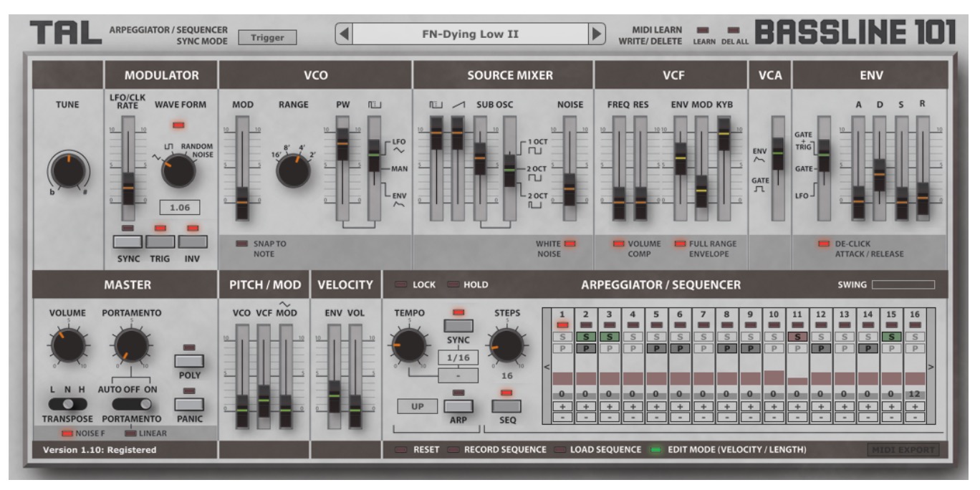Toggle FULL RANGE ENVELOPE option
This screenshot has width=980, height=490.
[x=680, y=244]
